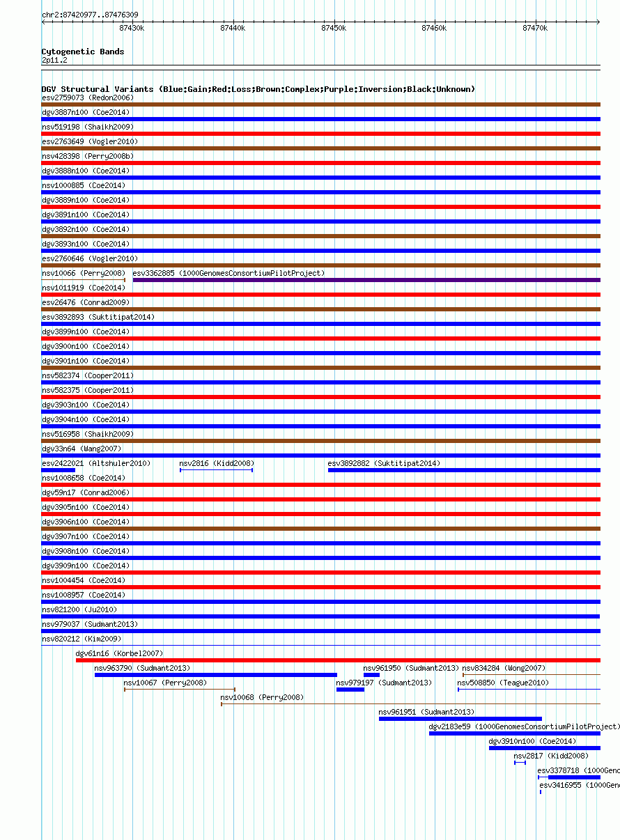
Task: Click esv3892893 (Suktitipat2014) label
Action: 98,317
